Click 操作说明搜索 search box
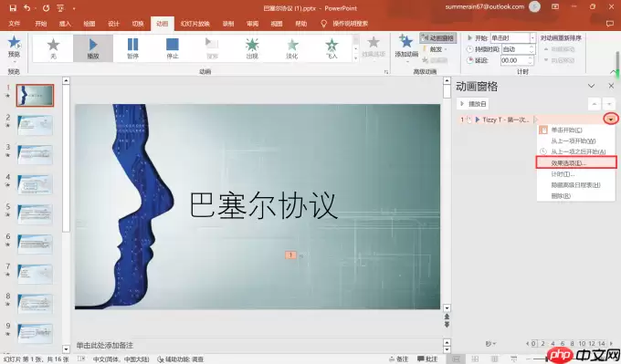Screen dimensions: 621x364 [350, 24]
